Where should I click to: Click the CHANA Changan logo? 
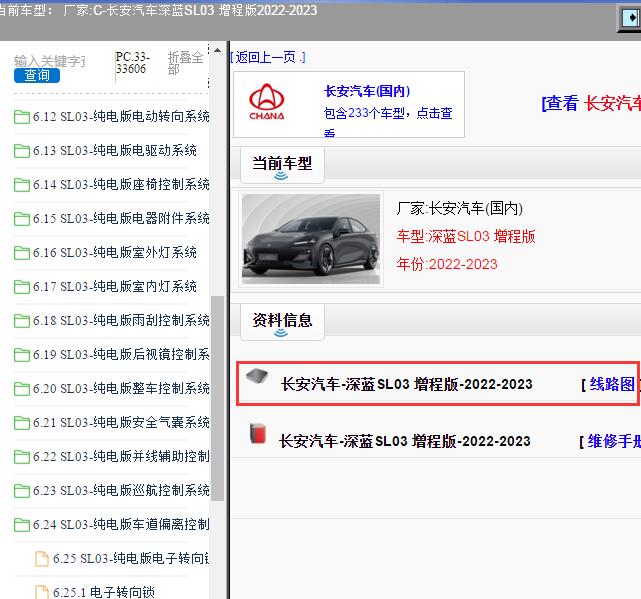[267, 102]
